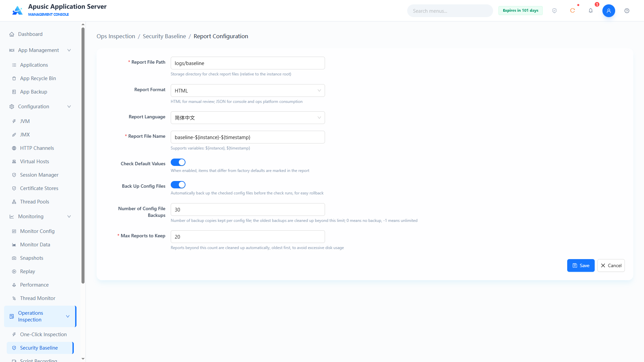Select Security Baseline menu item
644x362 pixels.
pos(40,348)
